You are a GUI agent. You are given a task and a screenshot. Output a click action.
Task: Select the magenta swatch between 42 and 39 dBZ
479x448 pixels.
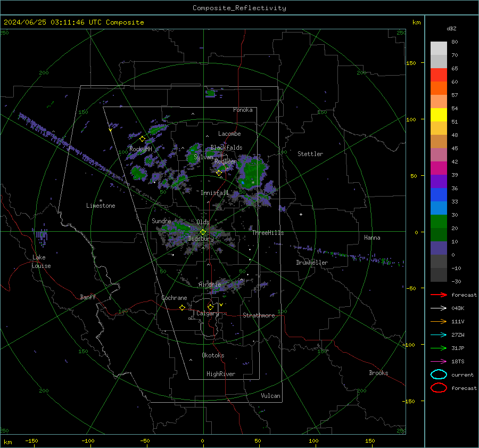coord(439,168)
